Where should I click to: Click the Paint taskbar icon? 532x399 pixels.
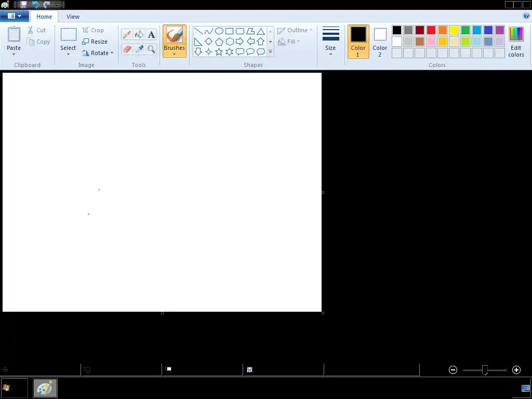pos(45,388)
